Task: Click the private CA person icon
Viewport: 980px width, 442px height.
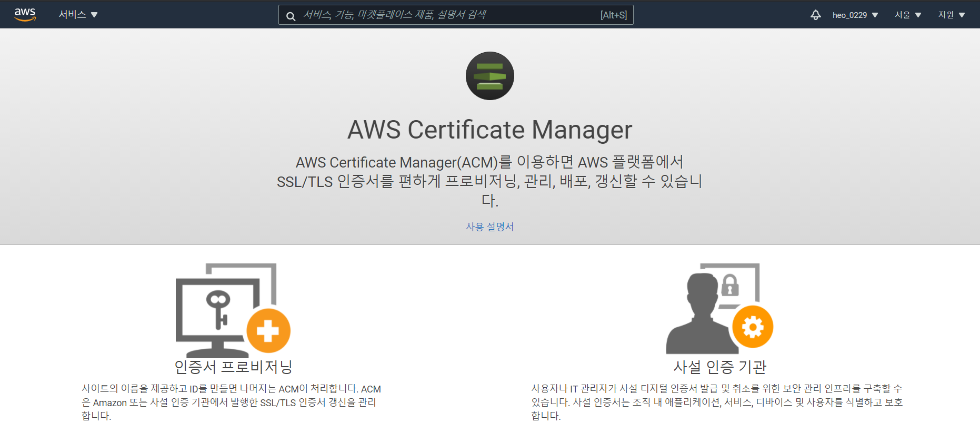Action: click(719, 308)
